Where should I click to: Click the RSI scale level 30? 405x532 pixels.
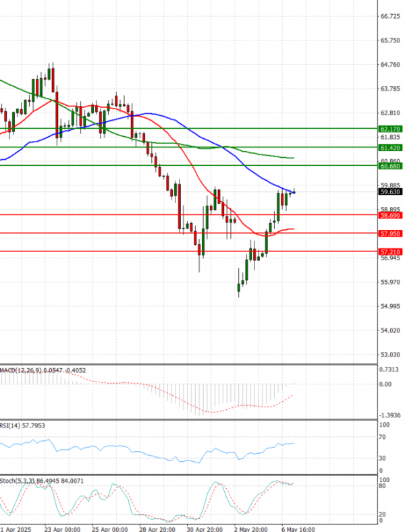tap(383, 459)
